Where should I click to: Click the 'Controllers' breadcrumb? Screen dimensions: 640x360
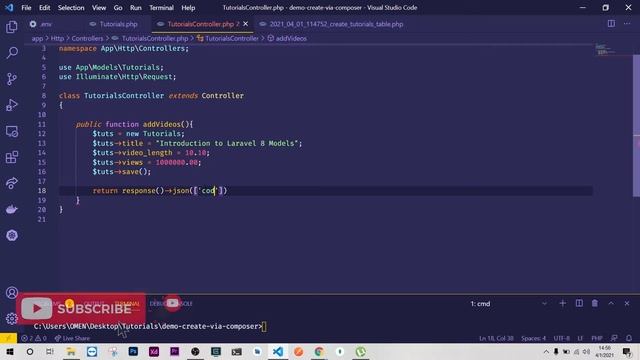click(87, 38)
